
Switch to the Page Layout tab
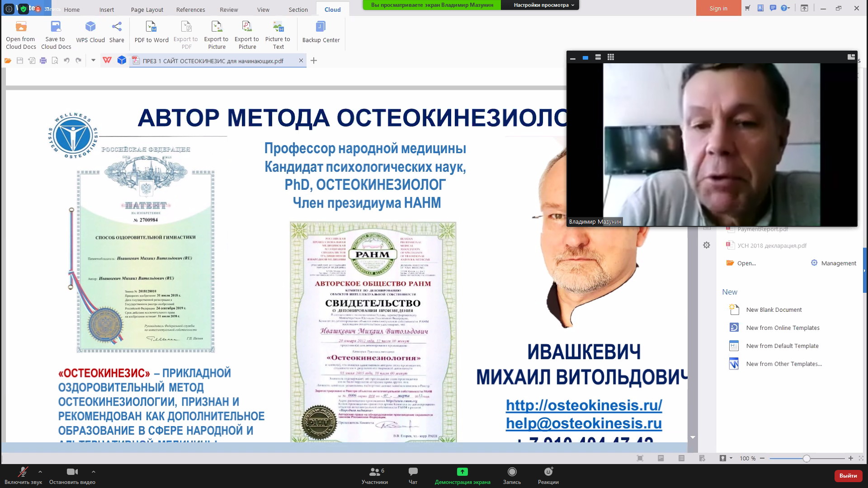click(147, 9)
